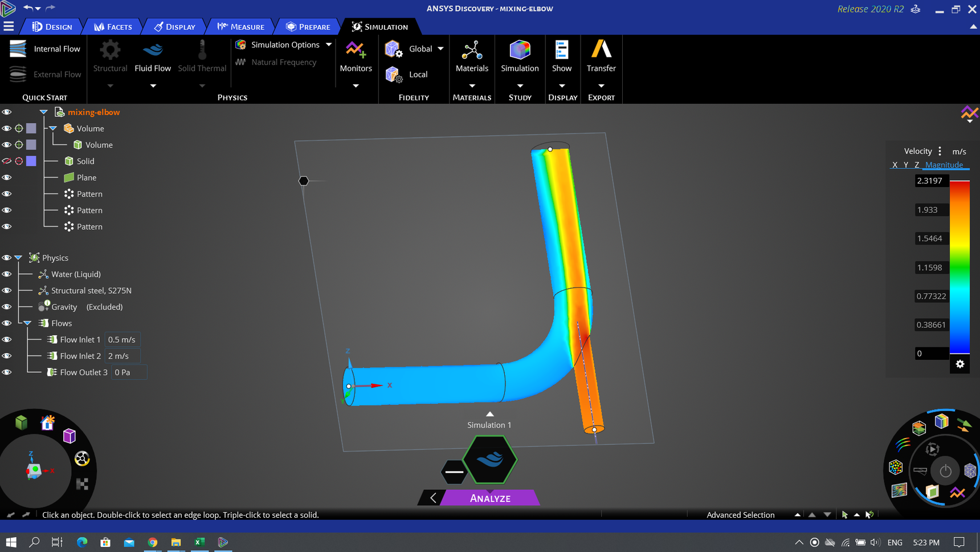Click the External Flow quick start icon
980x552 pixels.
[x=18, y=74]
